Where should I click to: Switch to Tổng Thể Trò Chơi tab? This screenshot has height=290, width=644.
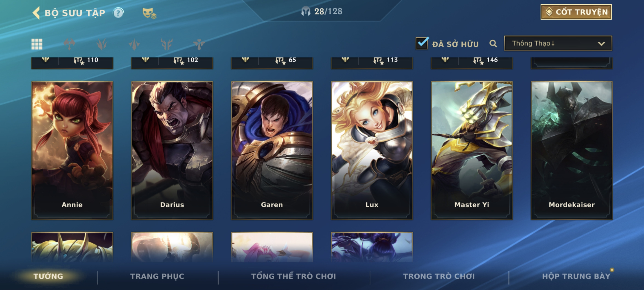tap(293, 276)
